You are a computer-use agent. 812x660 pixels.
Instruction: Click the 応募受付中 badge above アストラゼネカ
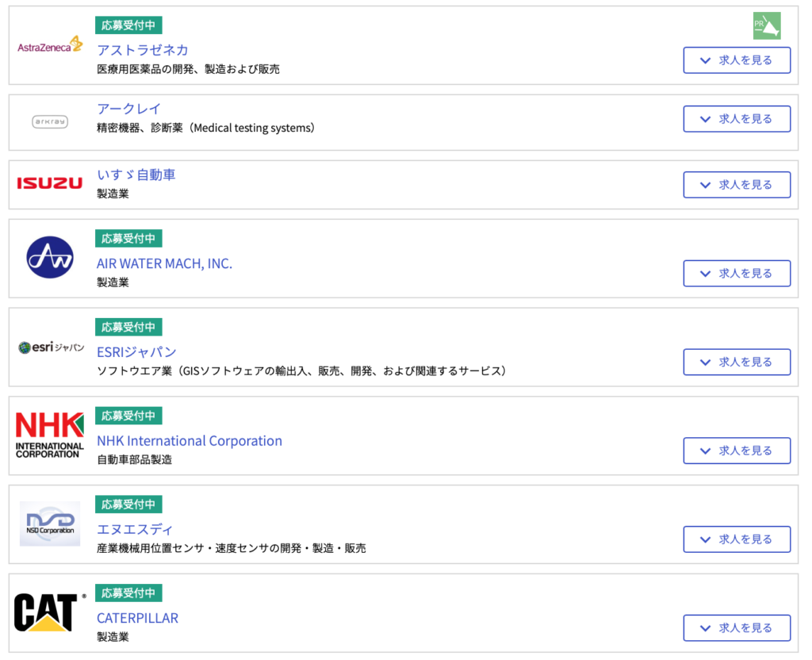(128, 25)
